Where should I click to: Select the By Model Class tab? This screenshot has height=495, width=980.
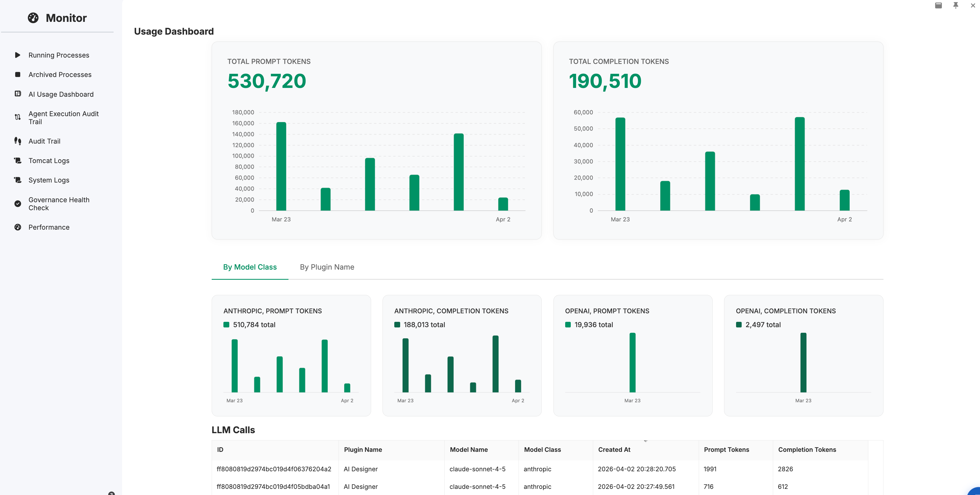pos(250,267)
